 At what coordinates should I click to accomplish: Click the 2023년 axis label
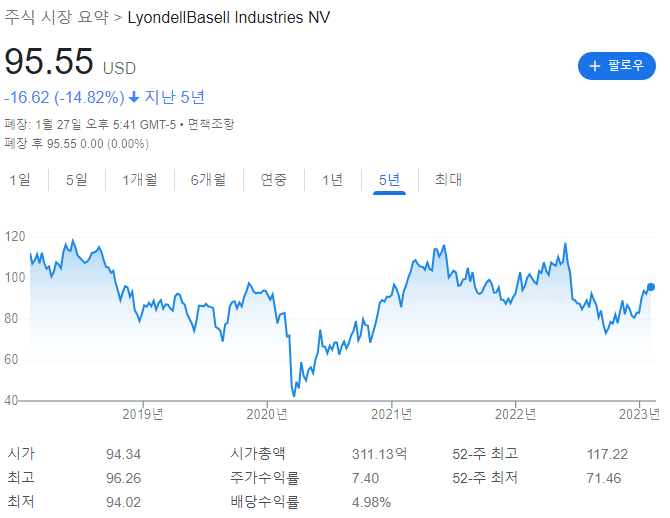pyautogui.click(x=639, y=414)
